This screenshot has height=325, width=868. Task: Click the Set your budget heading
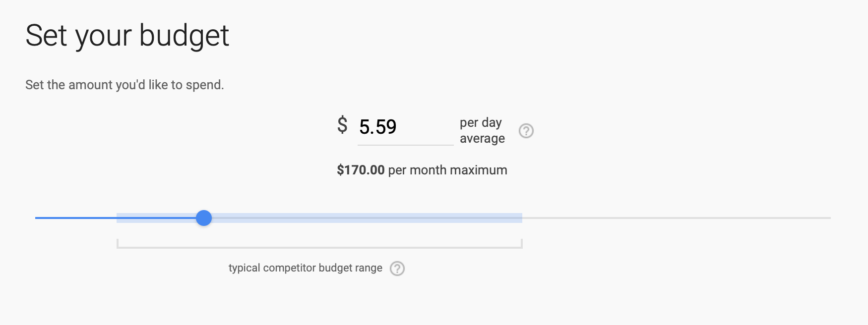pos(127,36)
